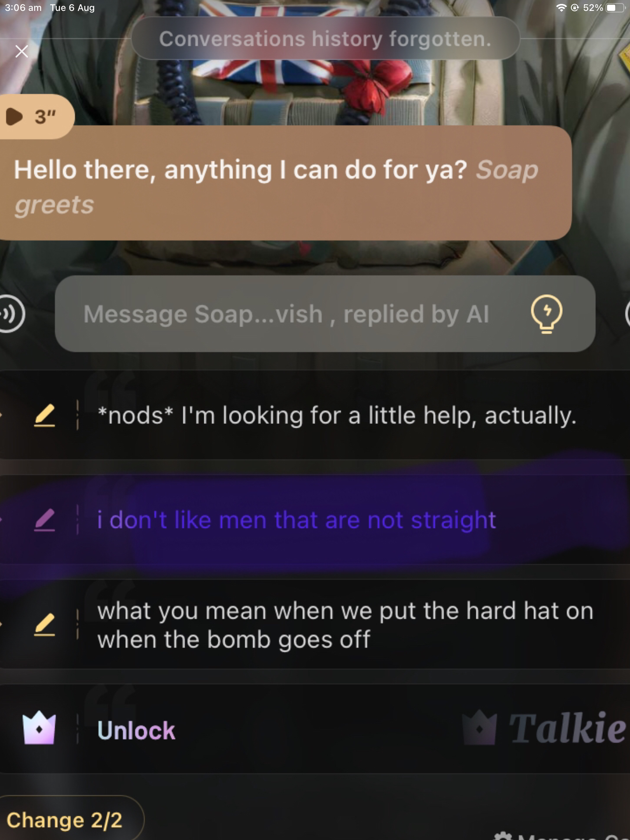Edit the "hard hat" suggestion pencil icon
This screenshot has height=840, width=630.
(44, 625)
